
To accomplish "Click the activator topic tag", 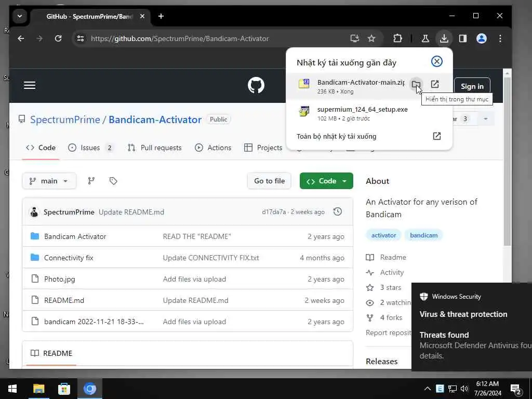I will 383,235.
